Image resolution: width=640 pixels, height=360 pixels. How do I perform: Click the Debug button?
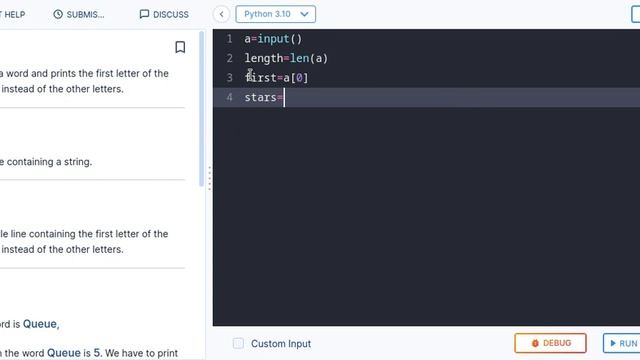pyautogui.click(x=550, y=343)
